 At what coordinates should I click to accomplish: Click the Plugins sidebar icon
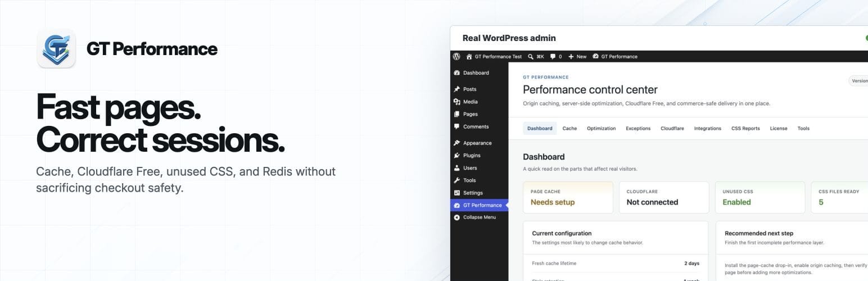point(457,155)
